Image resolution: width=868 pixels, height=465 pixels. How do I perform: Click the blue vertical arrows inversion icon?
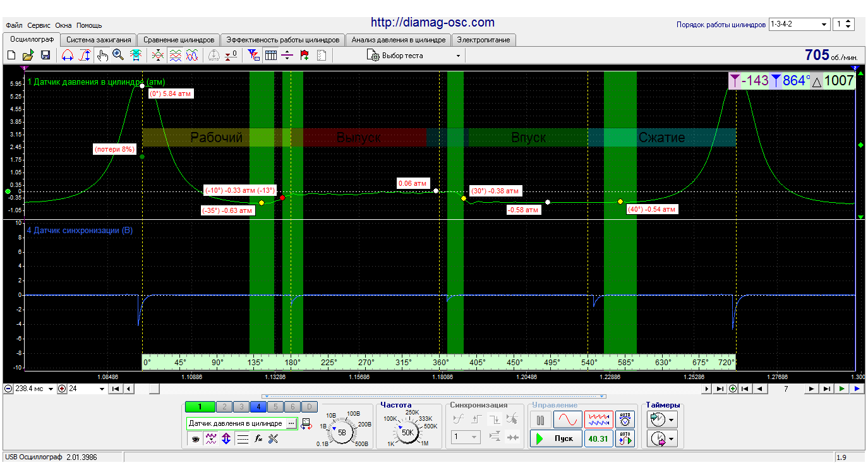(x=226, y=438)
